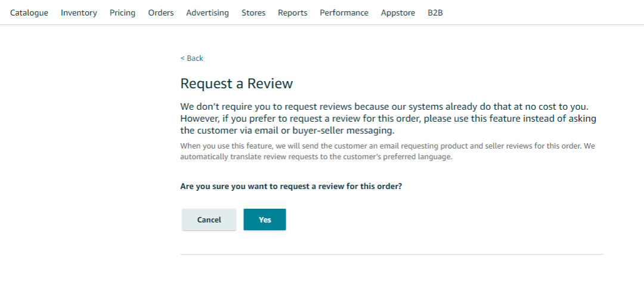Click the 'Are you sure' confirmation question
The height and width of the screenshot is (294, 644).
[x=291, y=186]
